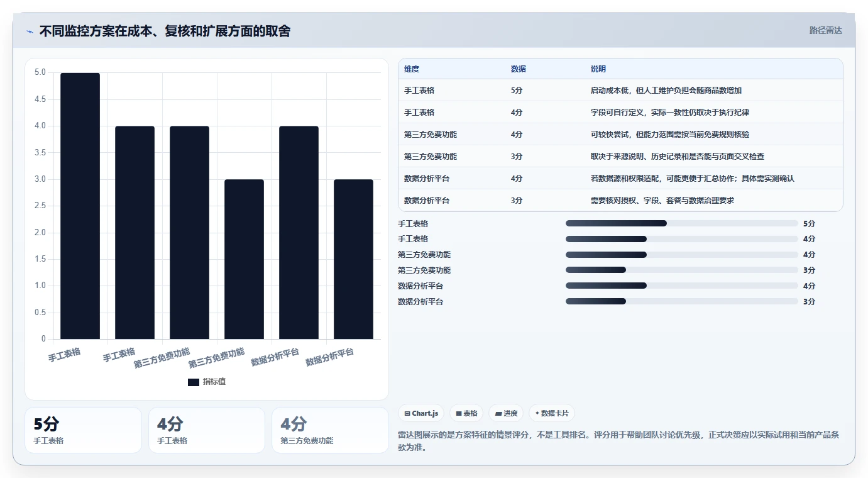Open the 4分 手工表格 summary card

click(207, 430)
